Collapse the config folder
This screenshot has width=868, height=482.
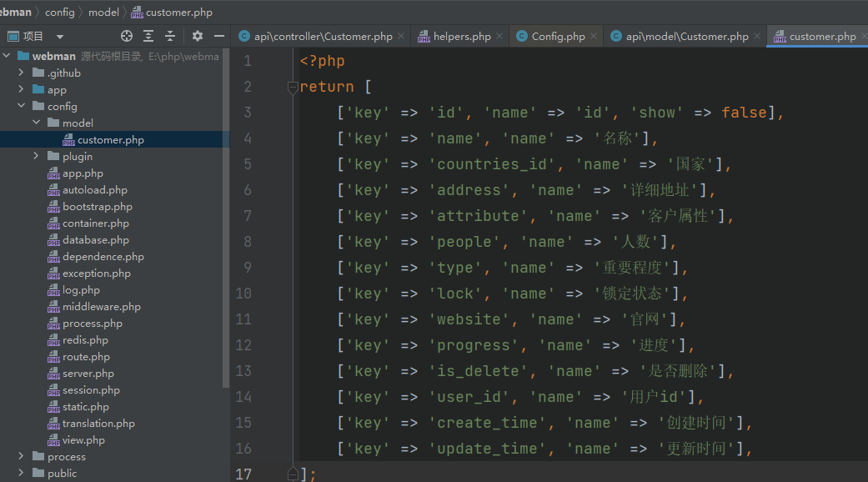tap(21, 106)
